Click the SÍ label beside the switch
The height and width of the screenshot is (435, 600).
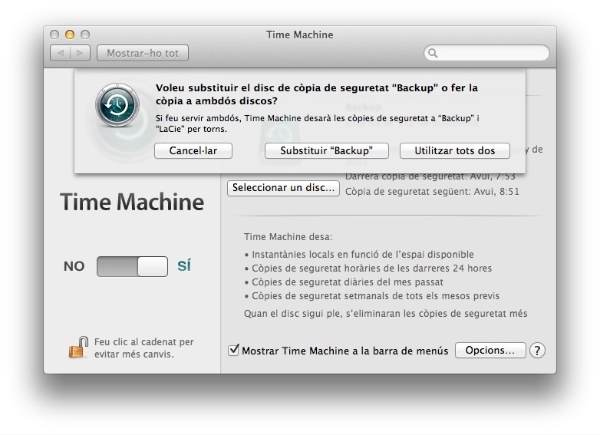[x=184, y=266]
